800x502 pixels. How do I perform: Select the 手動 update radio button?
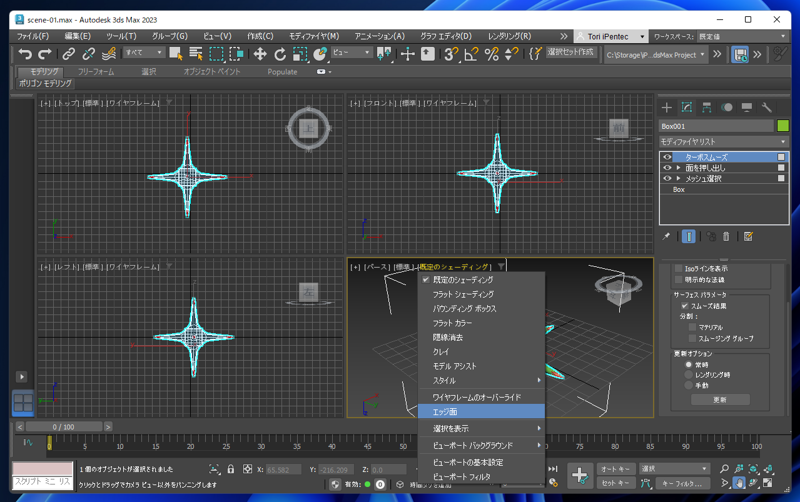688,385
